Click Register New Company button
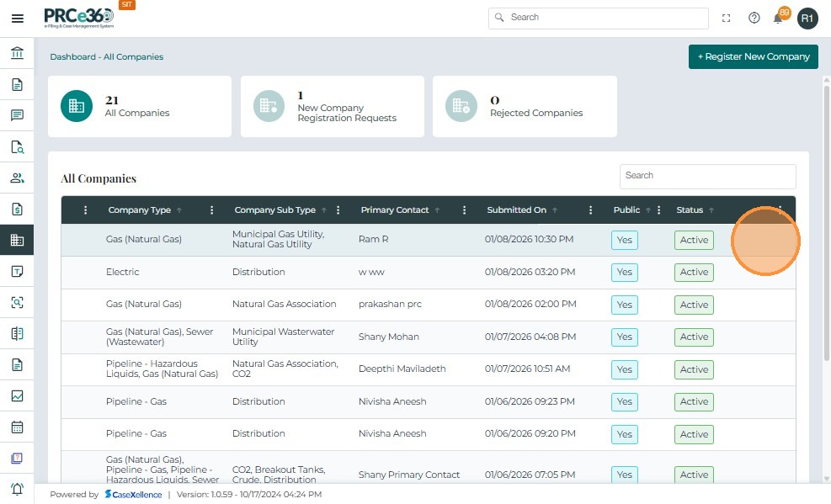 (753, 56)
